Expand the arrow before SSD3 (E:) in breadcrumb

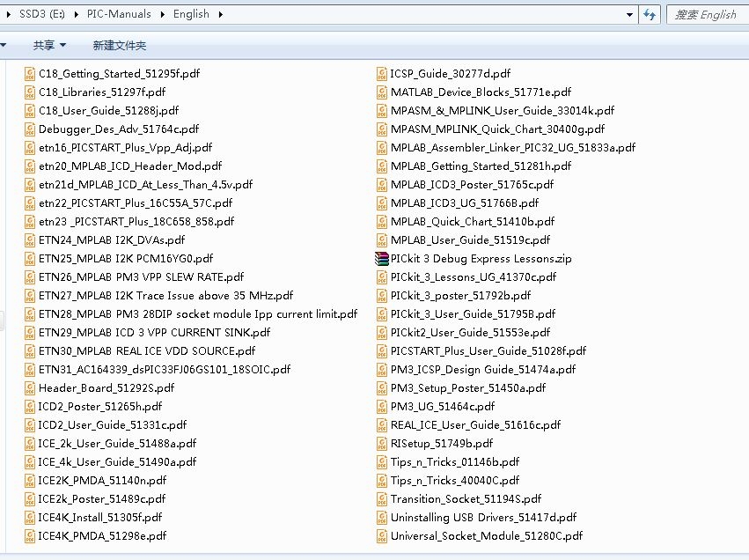9,14
